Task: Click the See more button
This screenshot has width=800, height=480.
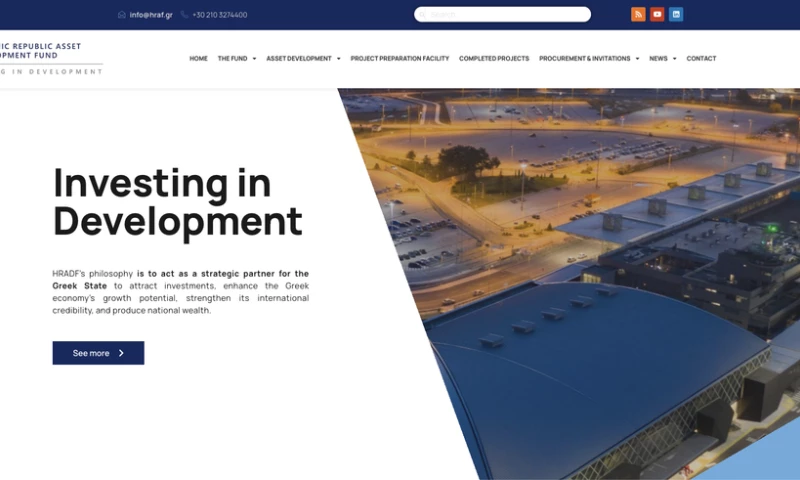Action: [98, 353]
